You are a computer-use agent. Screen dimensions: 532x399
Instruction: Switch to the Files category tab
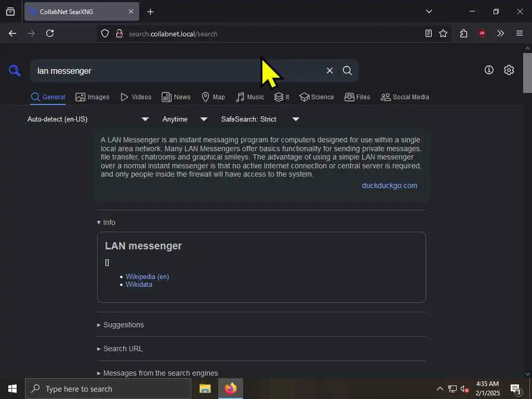[357, 97]
